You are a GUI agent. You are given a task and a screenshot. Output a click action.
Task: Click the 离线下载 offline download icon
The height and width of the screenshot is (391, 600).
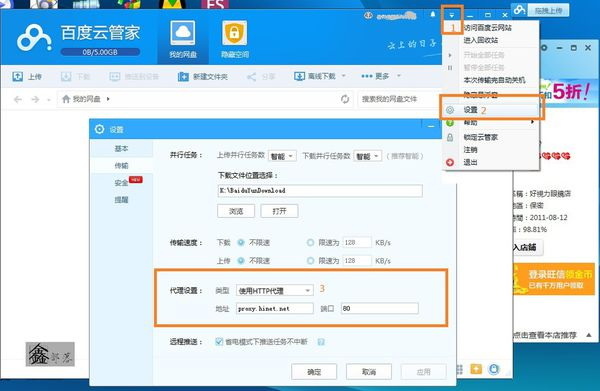(299, 77)
